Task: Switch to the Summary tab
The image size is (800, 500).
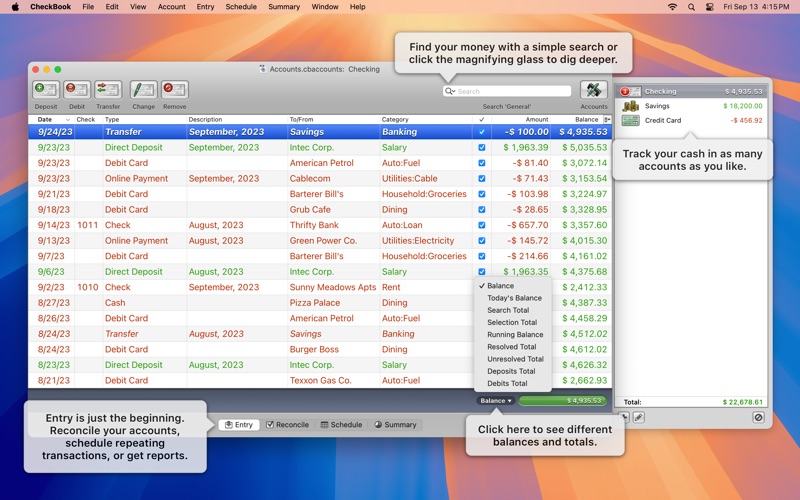Action: [x=395, y=424]
